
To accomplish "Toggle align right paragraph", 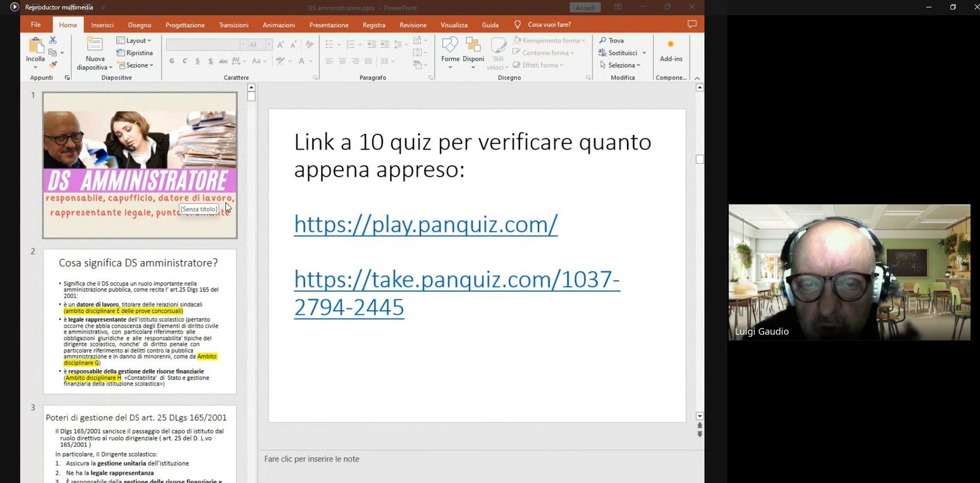I will [x=355, y=61].
